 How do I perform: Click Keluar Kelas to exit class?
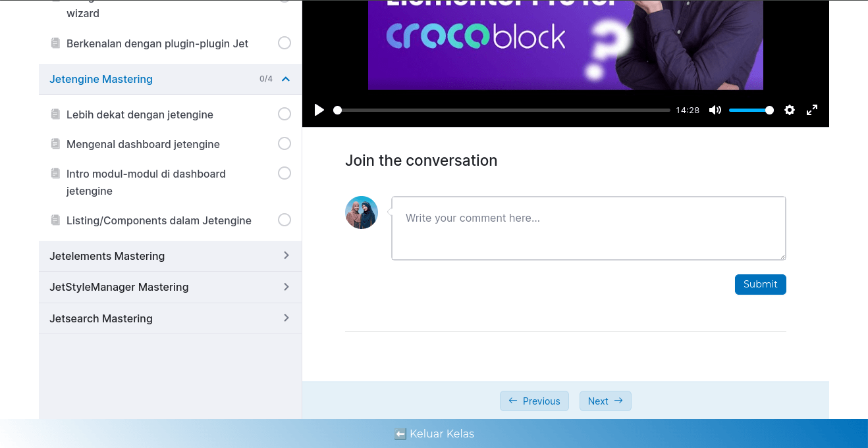click(x=434, y=434)
